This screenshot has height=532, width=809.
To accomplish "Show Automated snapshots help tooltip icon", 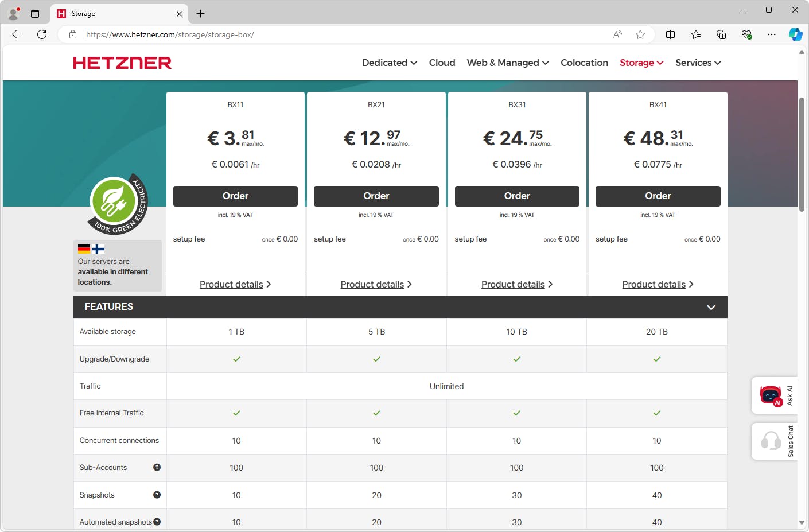I will tap(157, 522).
